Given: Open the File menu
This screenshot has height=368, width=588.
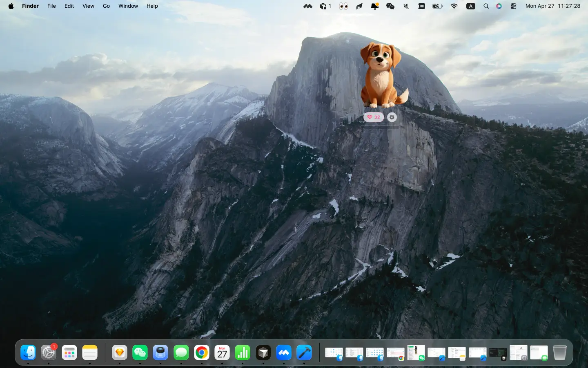Looking at the screenshot, I should click(x=51, y=6).
